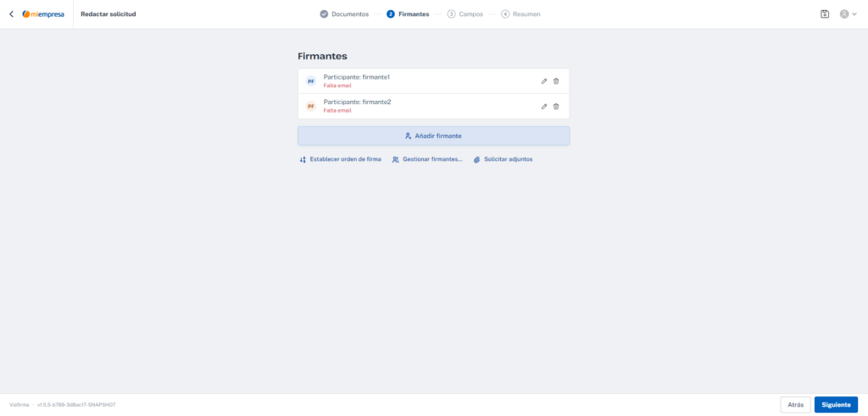Delete firmante1 with the trash icon
Image resolution: width=868 pixels, height=416 pixels.
point(556,81)
